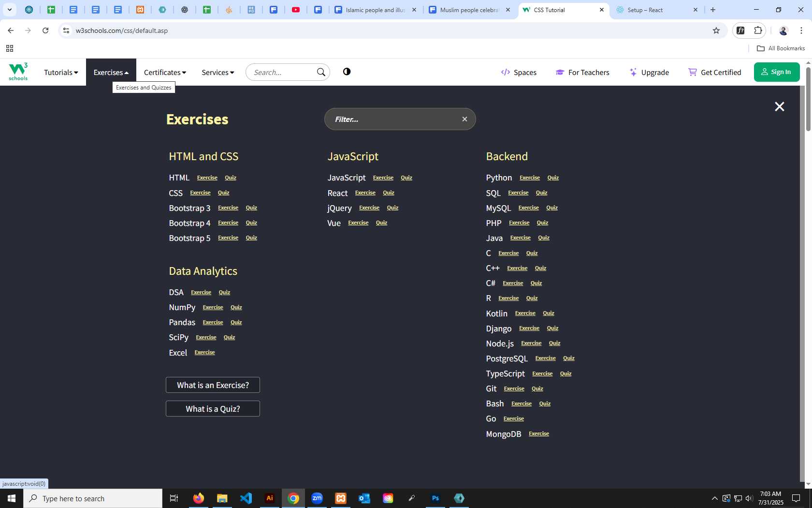The image size is (812, 508).
Task: Open Photoshop from the taskbar
Action: click(435, 498)
